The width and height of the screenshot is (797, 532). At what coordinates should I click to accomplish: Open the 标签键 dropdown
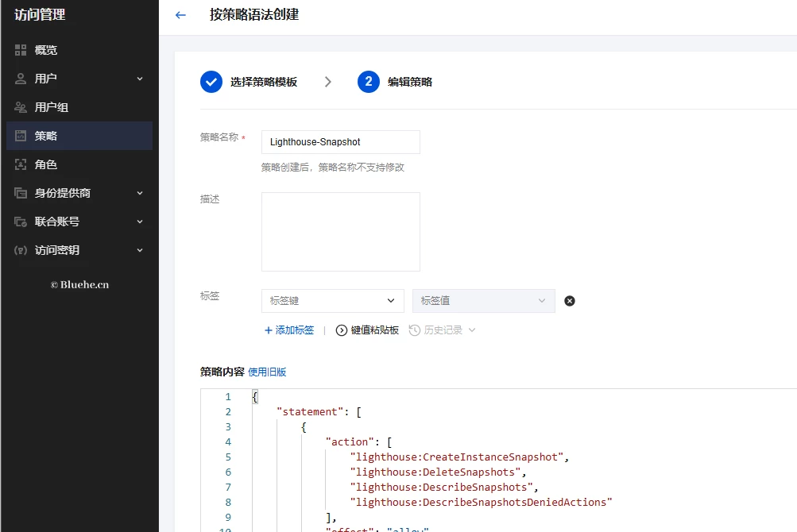point(333,301)
